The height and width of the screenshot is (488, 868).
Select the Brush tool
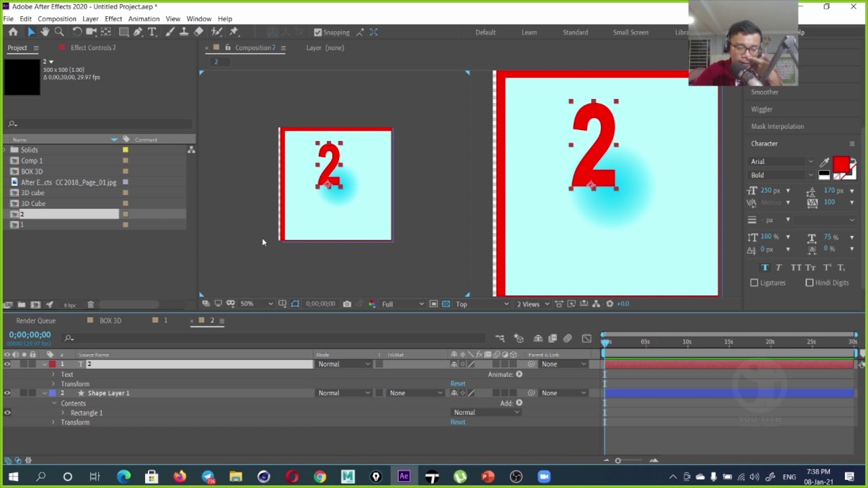click(170, 32)
